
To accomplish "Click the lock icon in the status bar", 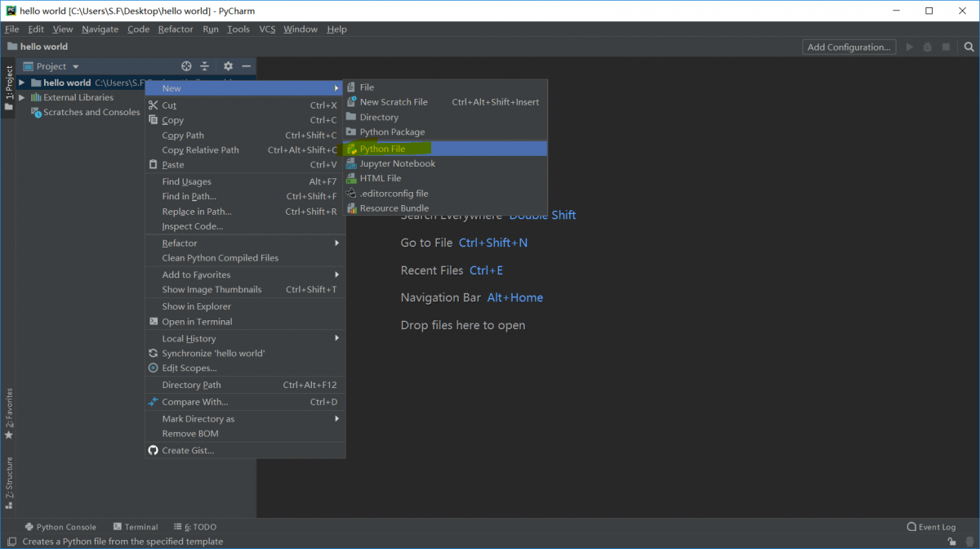I will (951, 541).
